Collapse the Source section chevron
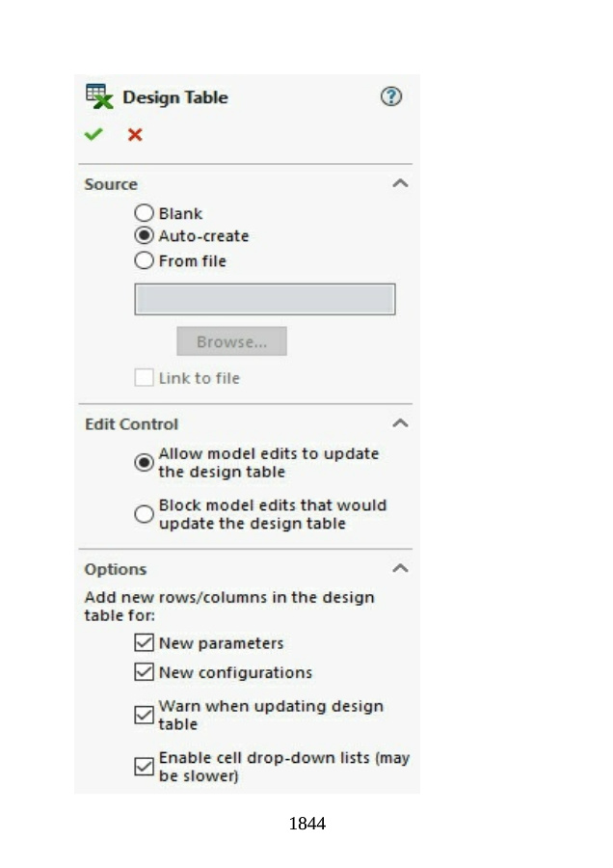The height and width of the screenshot is (868, 613). (401, 183)
